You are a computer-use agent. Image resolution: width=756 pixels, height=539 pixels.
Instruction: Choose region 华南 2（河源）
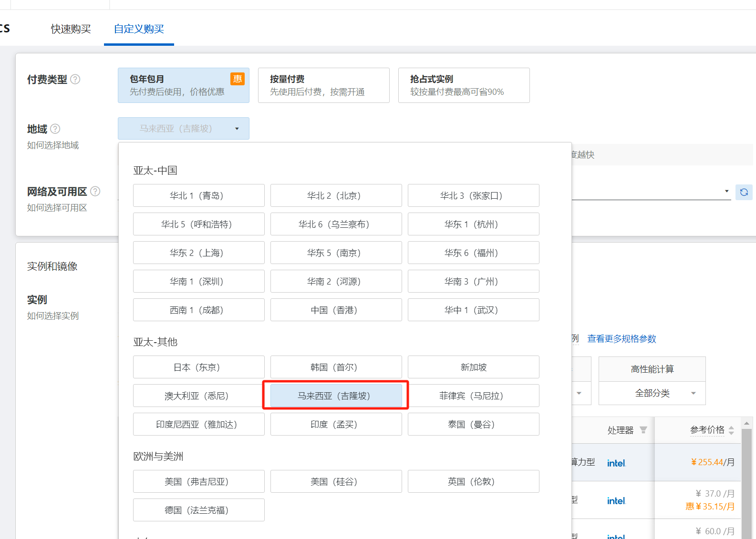(336, 281)
